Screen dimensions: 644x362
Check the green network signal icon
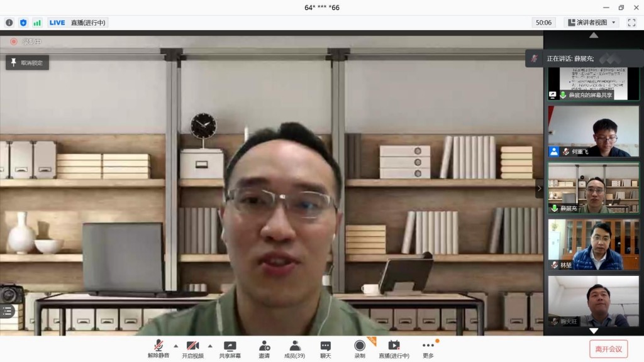click(x=37, y=23)
